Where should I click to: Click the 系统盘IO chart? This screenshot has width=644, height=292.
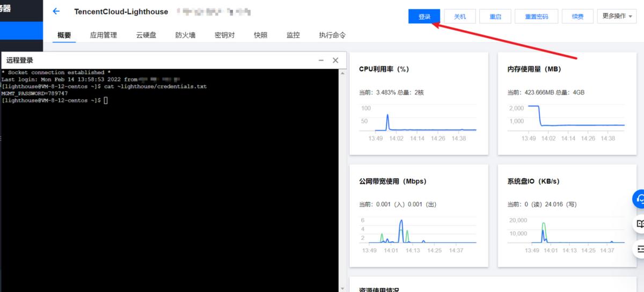point(566,236)
